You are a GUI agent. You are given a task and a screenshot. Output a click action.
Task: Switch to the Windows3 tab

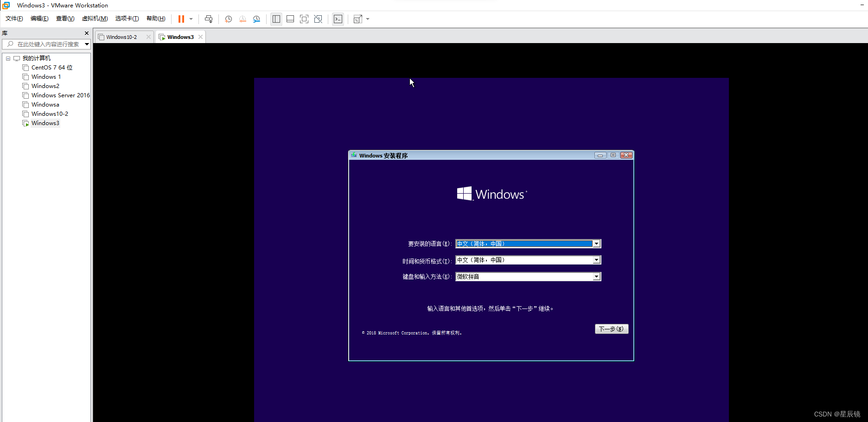coord(180,37)
